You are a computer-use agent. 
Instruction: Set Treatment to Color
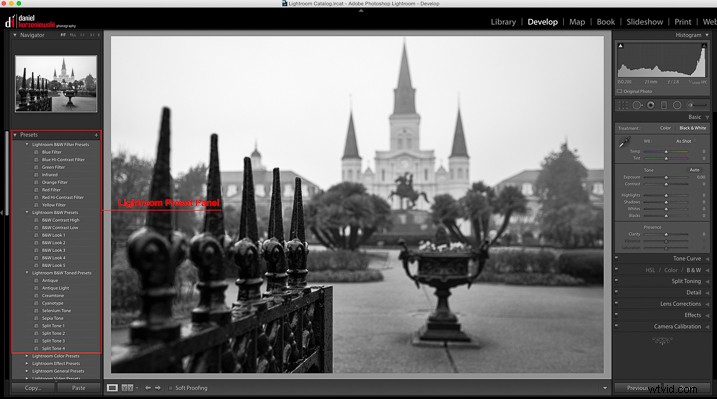665,128
